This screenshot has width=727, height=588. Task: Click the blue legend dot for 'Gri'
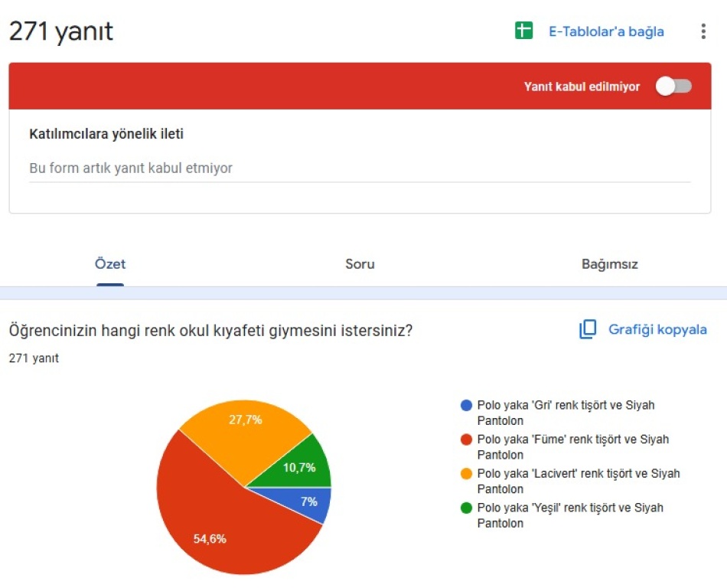tap(466, 405)
